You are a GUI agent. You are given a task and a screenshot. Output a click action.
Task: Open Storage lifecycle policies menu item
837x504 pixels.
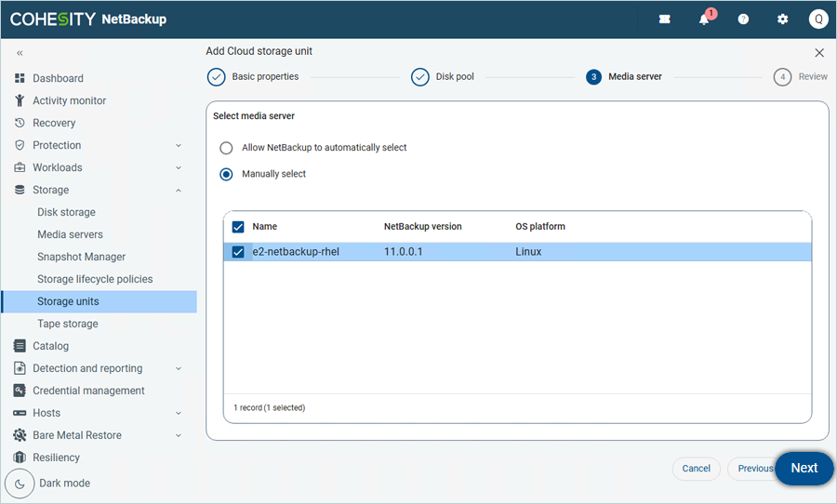point(95,279)
